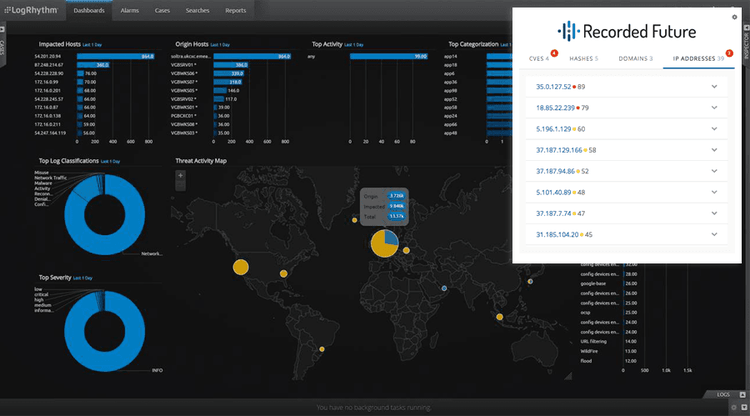
Task: Click the LogRhythm logo
Action: point(31,10)
